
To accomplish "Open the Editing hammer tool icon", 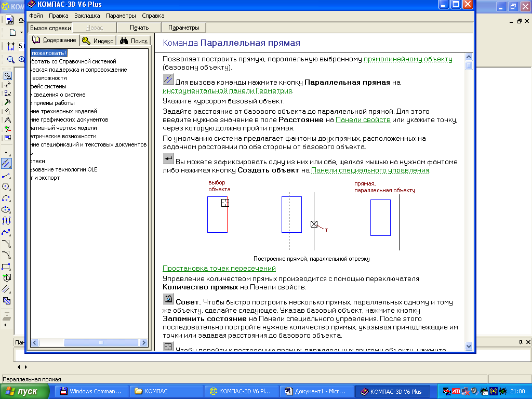I will (x=7, y=102).
